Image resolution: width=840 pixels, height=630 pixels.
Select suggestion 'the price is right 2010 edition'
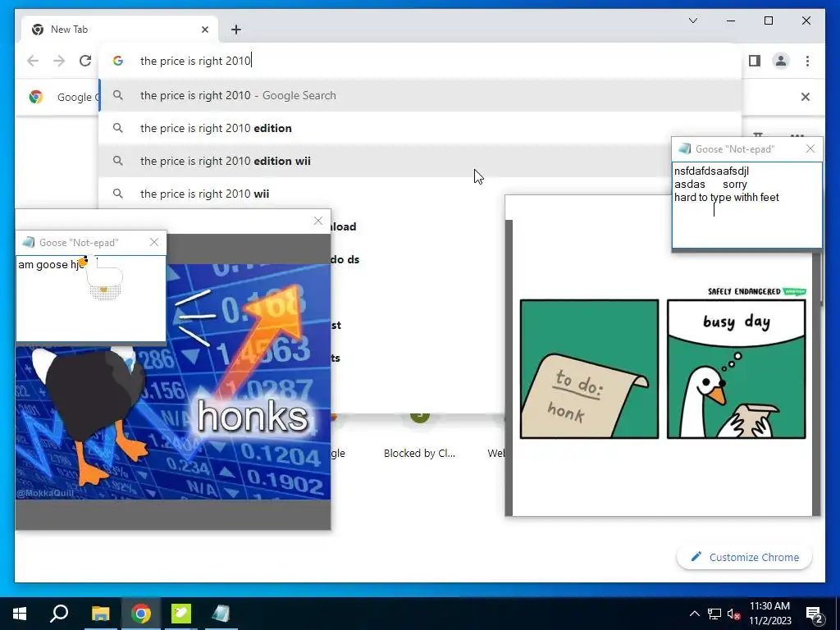click(421, 128)
